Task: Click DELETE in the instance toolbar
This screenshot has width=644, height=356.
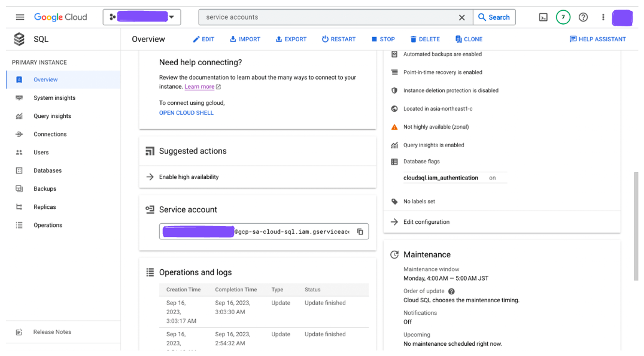Action: click(425, 39)
